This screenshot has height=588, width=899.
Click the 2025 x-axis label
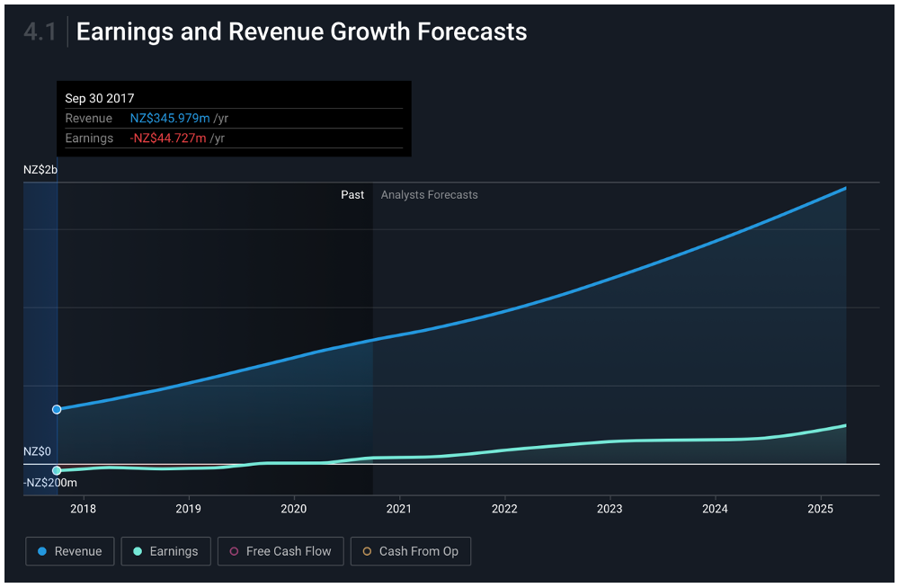tap(821, 510)
